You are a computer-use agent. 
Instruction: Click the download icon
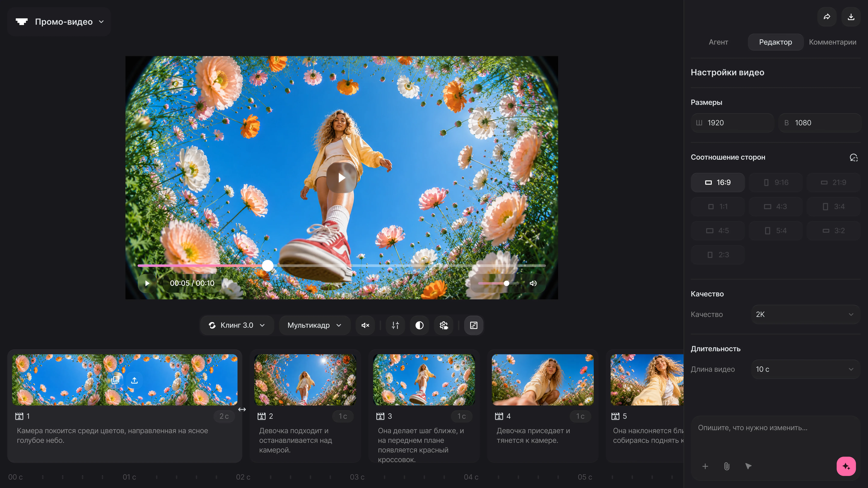tap(851, 17)
